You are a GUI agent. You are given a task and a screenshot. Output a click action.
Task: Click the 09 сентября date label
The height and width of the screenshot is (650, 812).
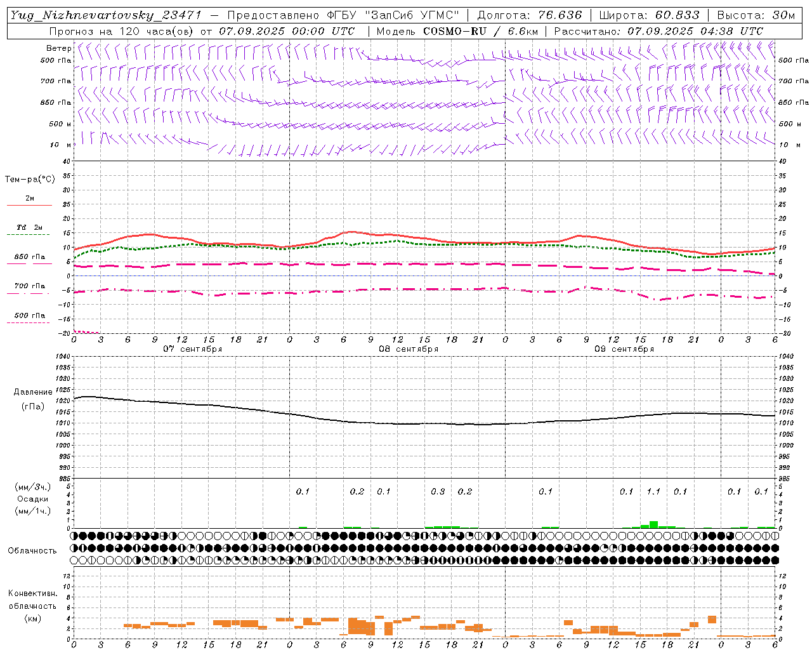(x=624, y=349)
